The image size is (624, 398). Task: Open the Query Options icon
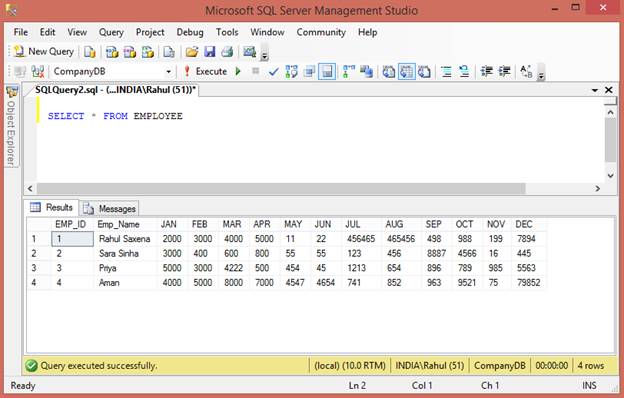[x=309, y=72]
